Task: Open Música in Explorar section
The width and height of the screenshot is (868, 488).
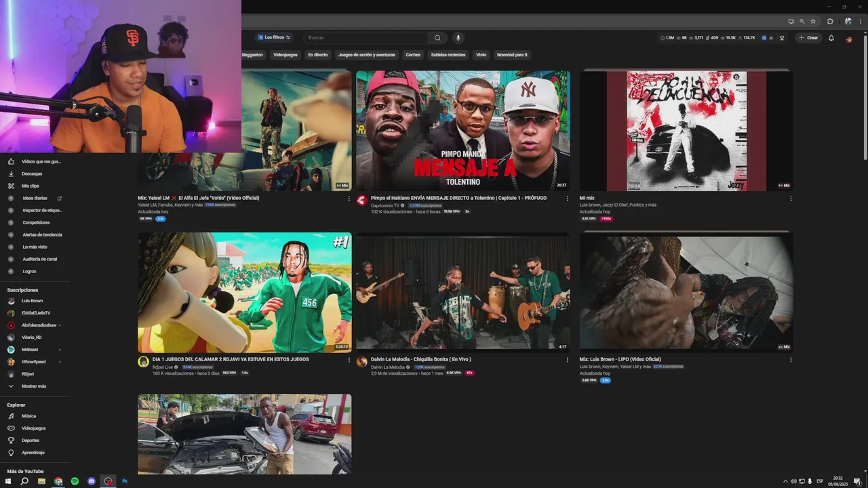Action: click(28, 416)
